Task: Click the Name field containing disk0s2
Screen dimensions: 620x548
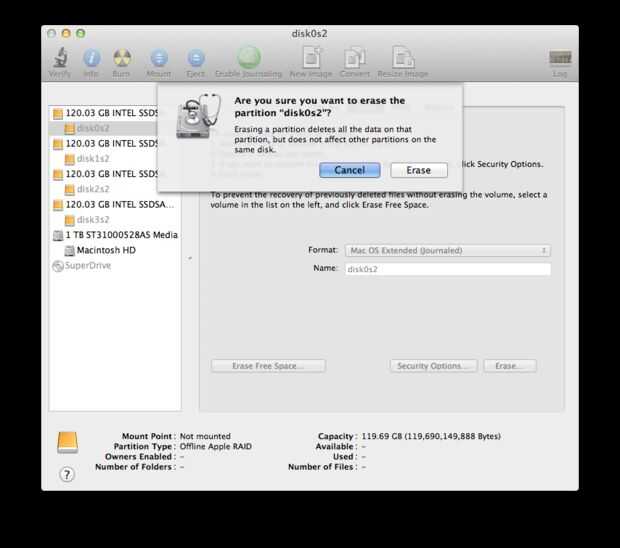Action: pos(448,269)
